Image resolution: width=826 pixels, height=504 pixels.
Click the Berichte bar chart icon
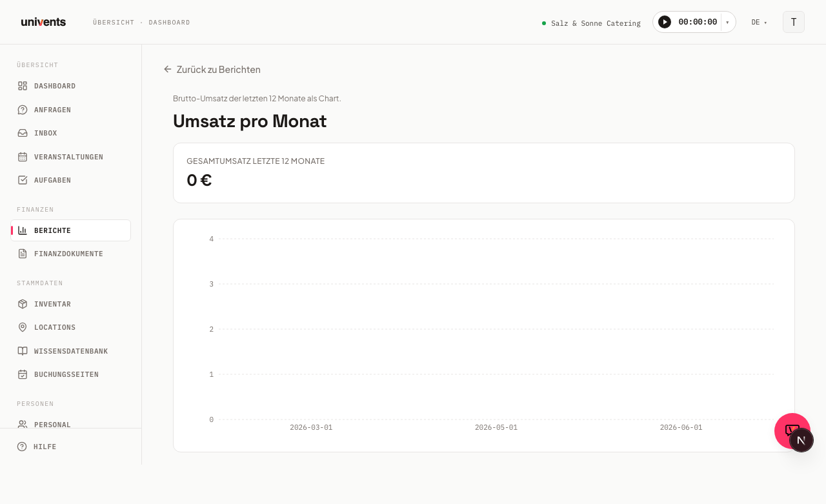point(23,230)
